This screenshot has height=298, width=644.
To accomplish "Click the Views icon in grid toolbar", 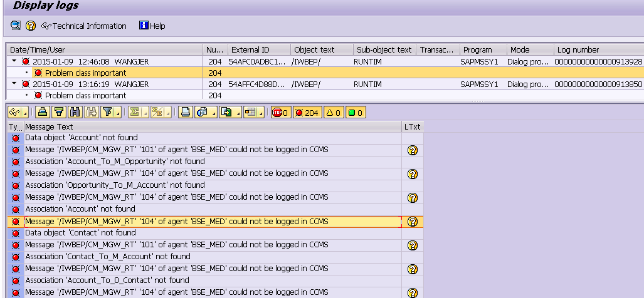I will pos(202,112).
